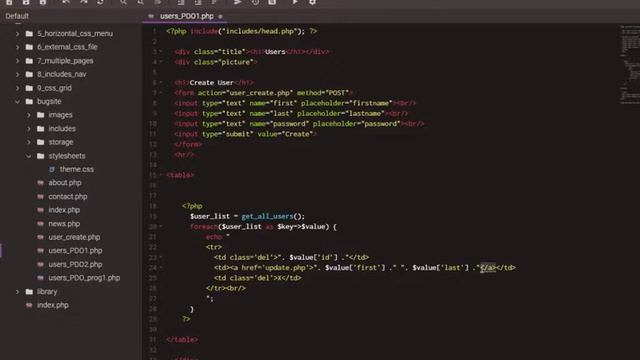Viewport: 640px width, 360px height.
Task: Fold the foreach block at line 20
Action: (x=161, y=227)
